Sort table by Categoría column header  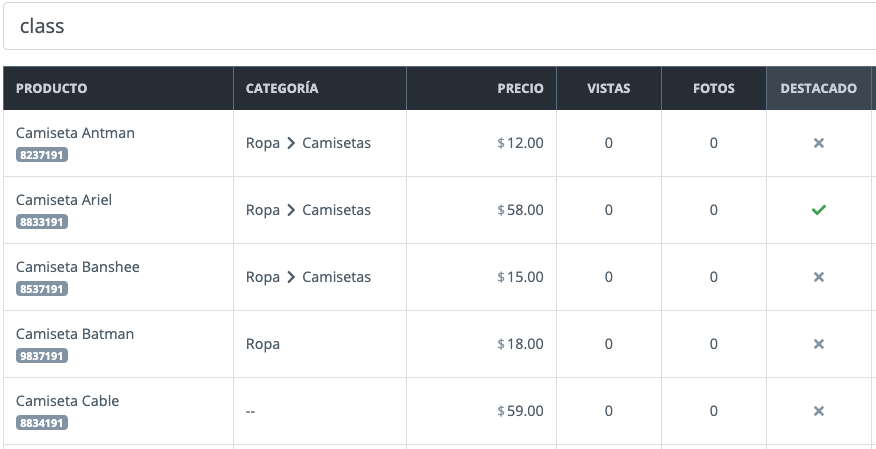pyautogui.click(x=282, y=88)
